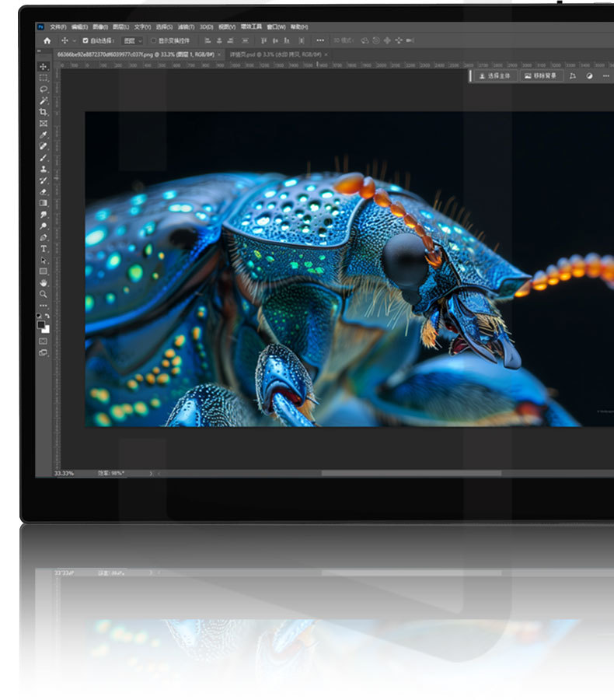Screen dimensions: 614x700
Task: Switch to the Hand tool
Action: (x=44, y=282)
